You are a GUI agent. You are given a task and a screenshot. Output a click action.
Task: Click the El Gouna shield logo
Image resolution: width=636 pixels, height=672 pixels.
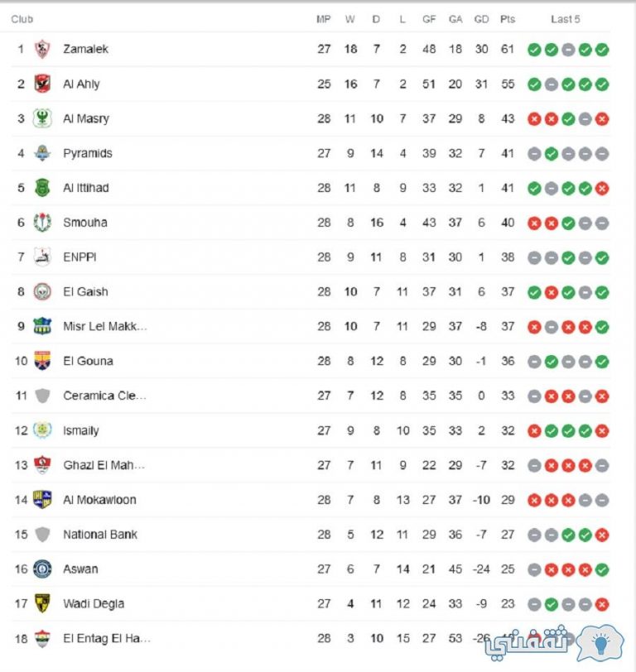(42, 361)
